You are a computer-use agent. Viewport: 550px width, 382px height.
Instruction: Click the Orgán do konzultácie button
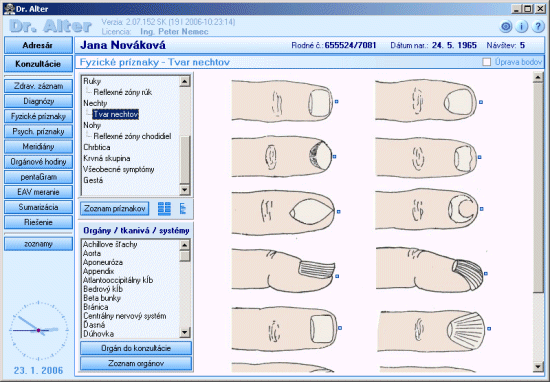[x=136, y=348]
